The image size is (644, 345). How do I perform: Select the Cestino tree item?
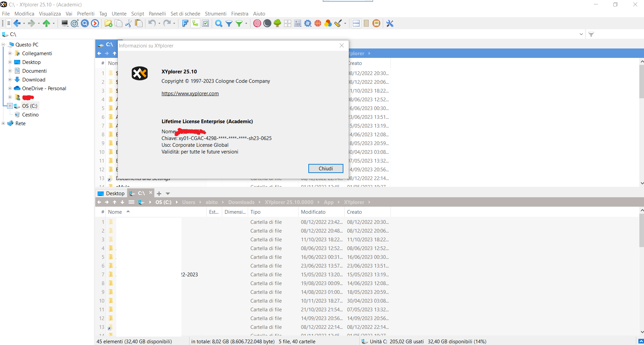click(x=30, y=114)
